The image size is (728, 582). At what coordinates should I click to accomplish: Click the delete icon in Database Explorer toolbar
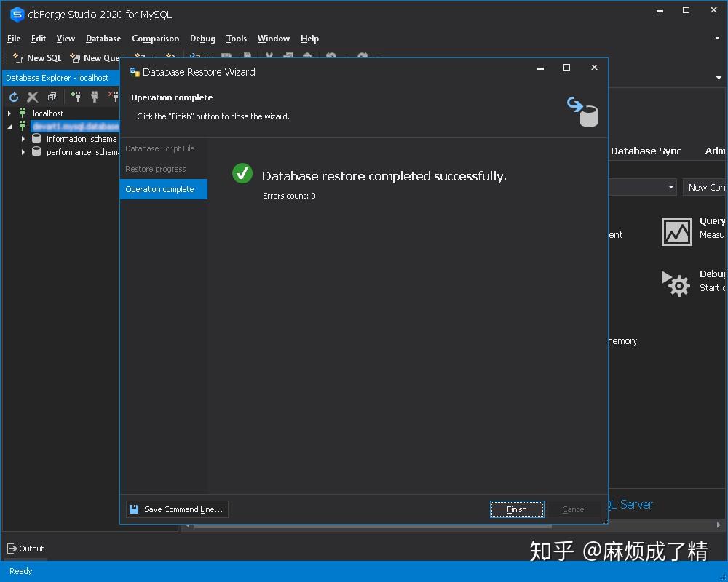[32, 96]
